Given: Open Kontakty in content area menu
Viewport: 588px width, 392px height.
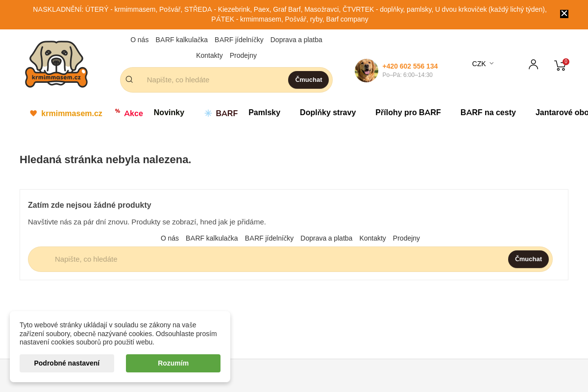Looking at the screenshot, I should click(372, 238).
